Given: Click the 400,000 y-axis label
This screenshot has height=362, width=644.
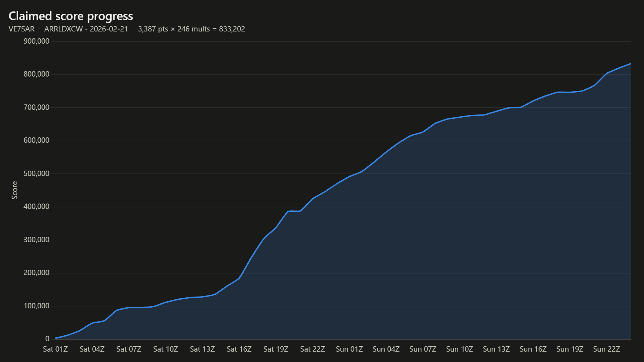Looking at the screenshot, I should point(36,207).
